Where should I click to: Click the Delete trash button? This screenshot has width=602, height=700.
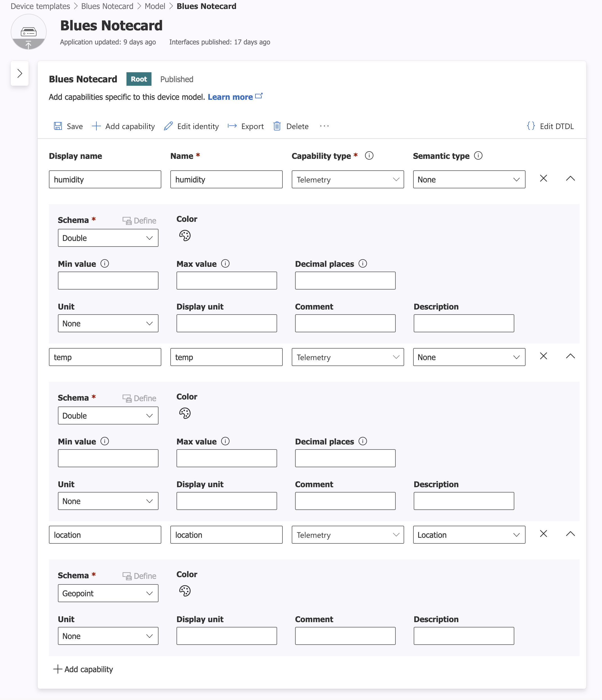pyautogui.click(x=291, y=126)
